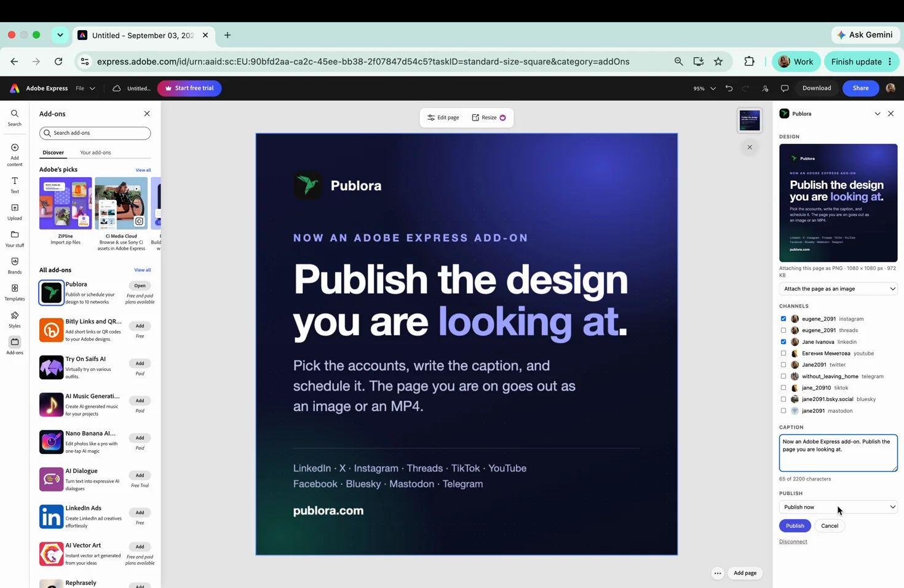Click Cancel in Publora panel
The image size is (904, 588).
830,526
